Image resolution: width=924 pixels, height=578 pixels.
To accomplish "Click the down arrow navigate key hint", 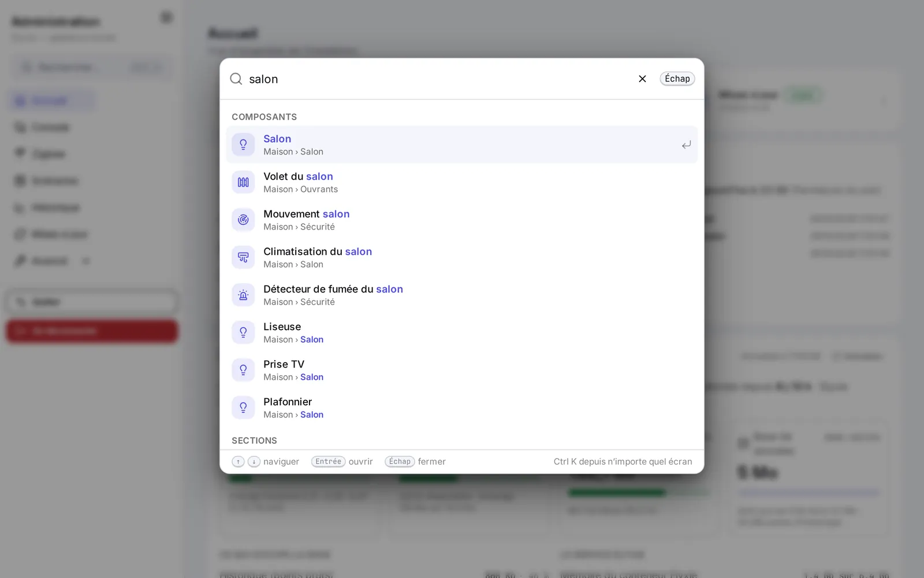I will click(254, 461).
